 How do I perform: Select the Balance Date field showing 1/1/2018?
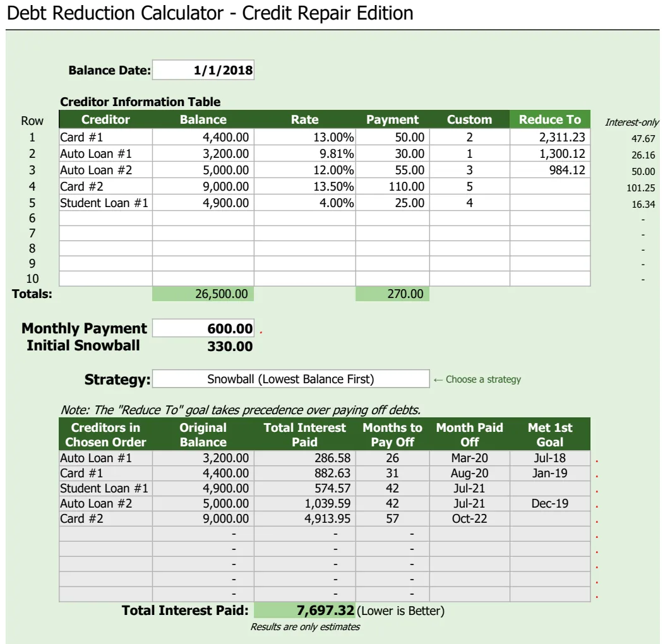coord(203,70)
